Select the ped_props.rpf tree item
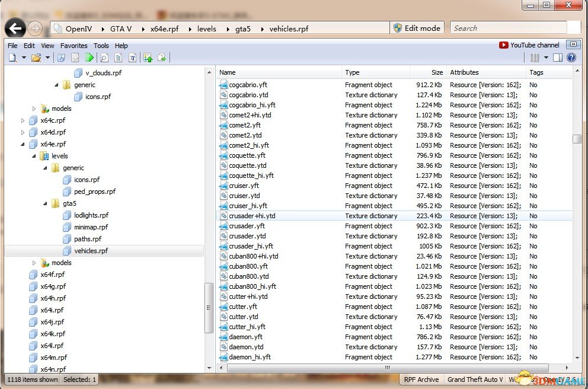Screen dimensions: 588x389 [x=95, y=192]
